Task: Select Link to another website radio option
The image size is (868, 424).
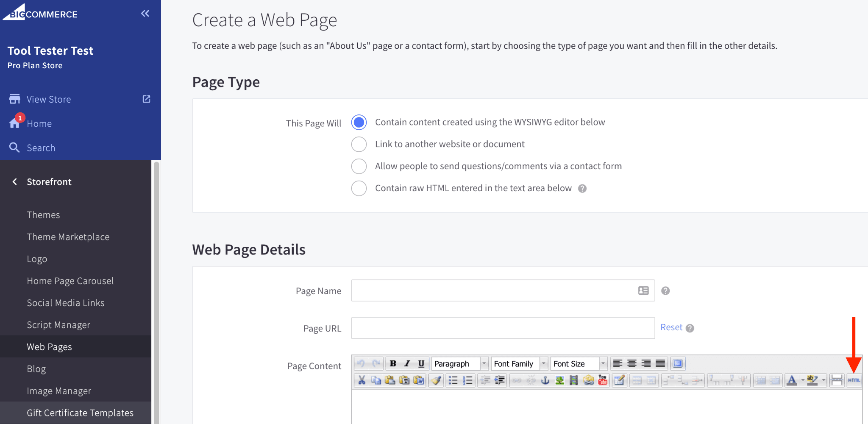Action: click(x=359, y=144)
